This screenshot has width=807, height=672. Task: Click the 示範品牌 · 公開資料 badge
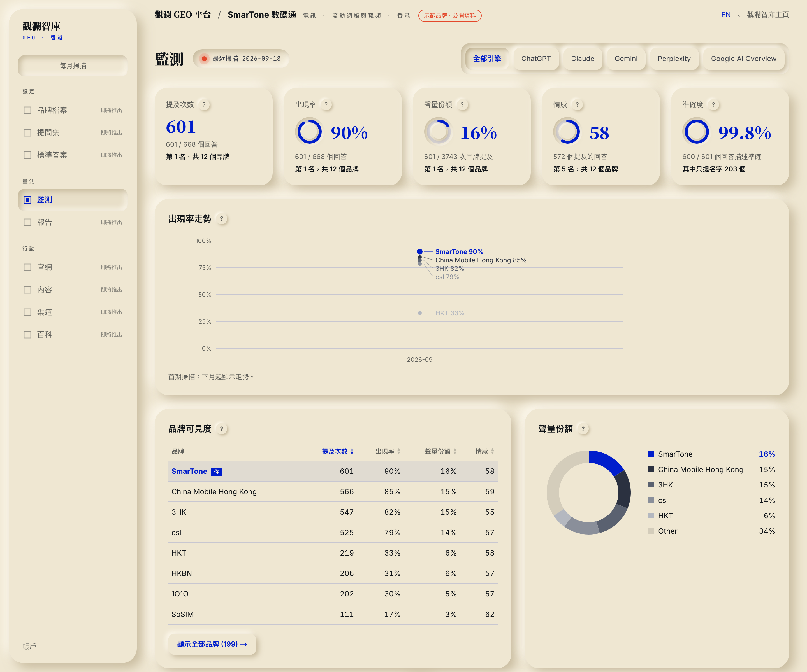(450, 16)
